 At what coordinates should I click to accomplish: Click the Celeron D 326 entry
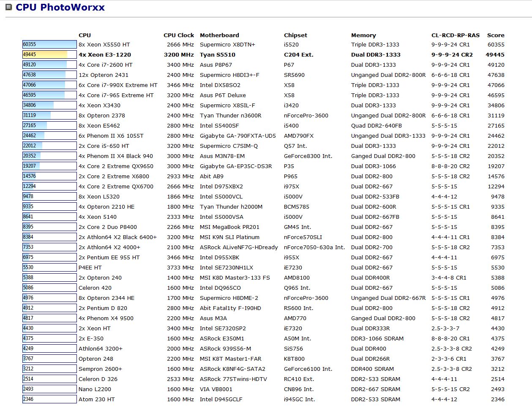(x=98, y=379)
